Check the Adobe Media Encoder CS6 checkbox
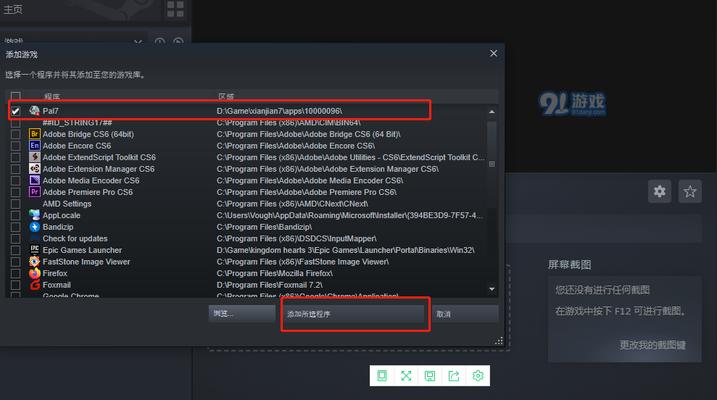Image resolution: width=717 pixels, height=400 pixels. tap(16, 181)
